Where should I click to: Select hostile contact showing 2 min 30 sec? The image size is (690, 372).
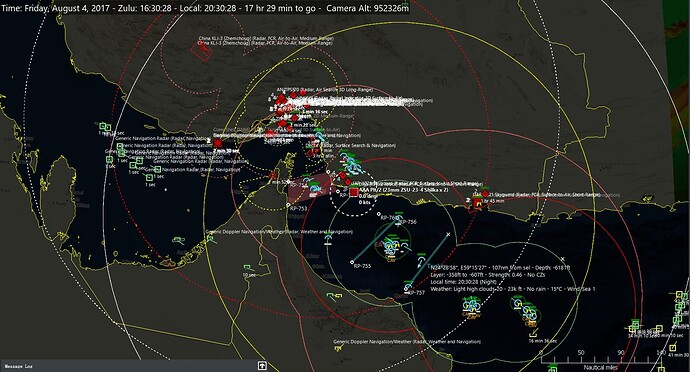pos(217,144)
